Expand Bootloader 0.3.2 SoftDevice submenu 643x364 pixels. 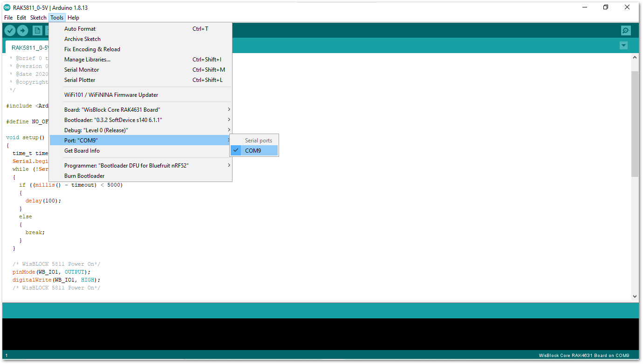pos(140,120)
